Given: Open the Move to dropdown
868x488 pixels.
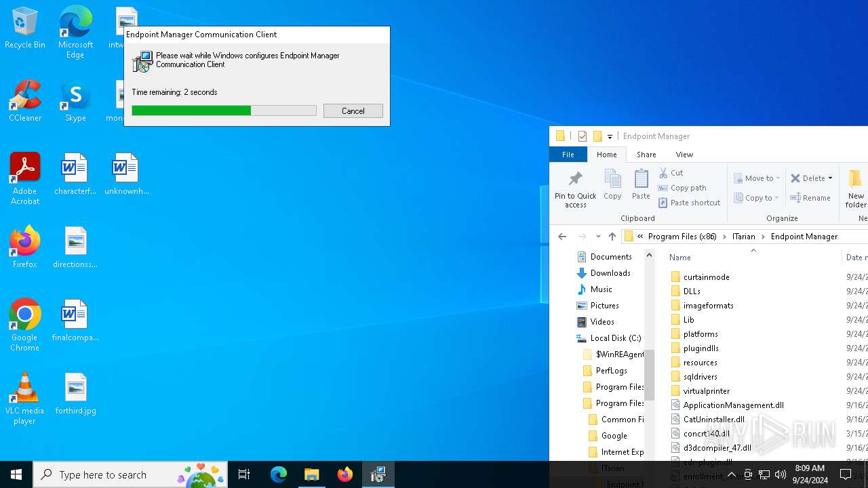Looking at the screenshot, I should [757, 178].
